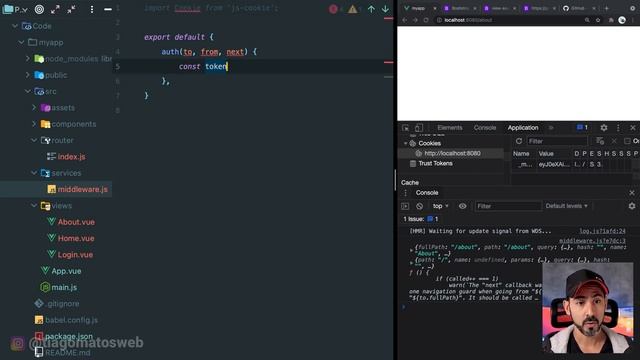
Task: Click the red error indicator in editor
Action: pyautogui.click(x=333, y=9)
